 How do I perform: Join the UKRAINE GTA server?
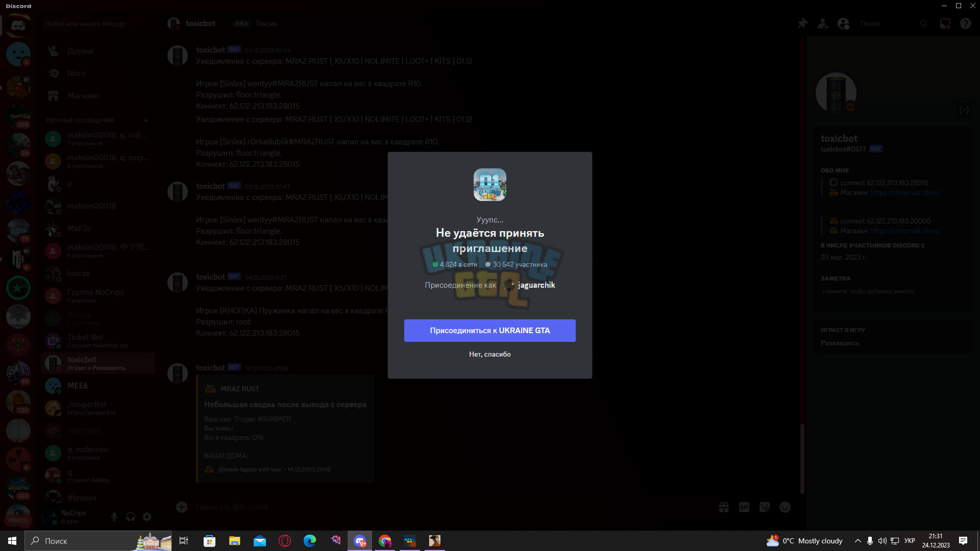[x=490, y=331]
